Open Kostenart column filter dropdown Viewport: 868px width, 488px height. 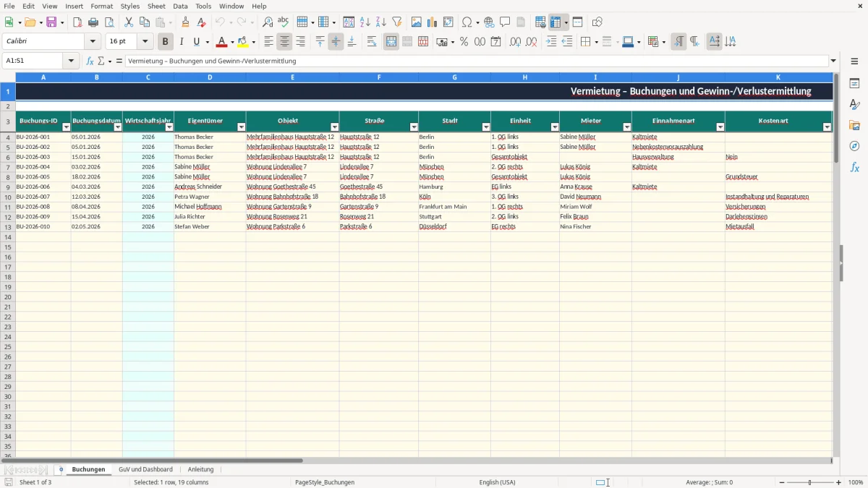[x=827, y=127]
